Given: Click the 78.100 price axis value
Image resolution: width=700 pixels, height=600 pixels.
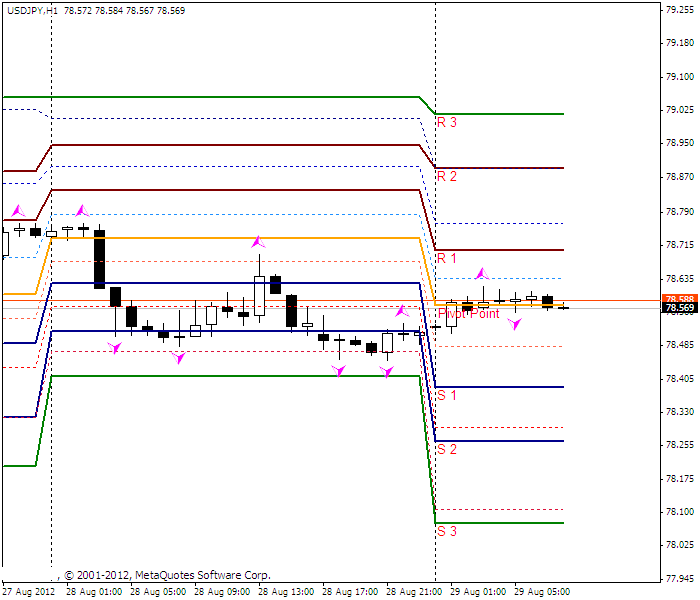Looking at the screenshot, I should pyautogui.click(x=680, y=512).
